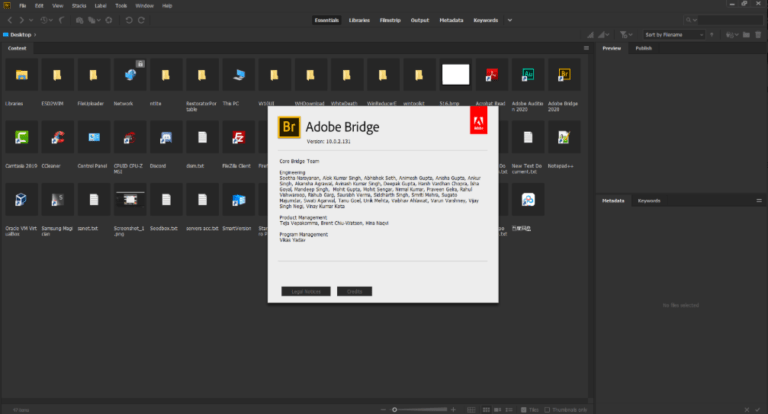768x414 pixels.
Task: Click the get photos from camera icon
Action: pos(79,20)
